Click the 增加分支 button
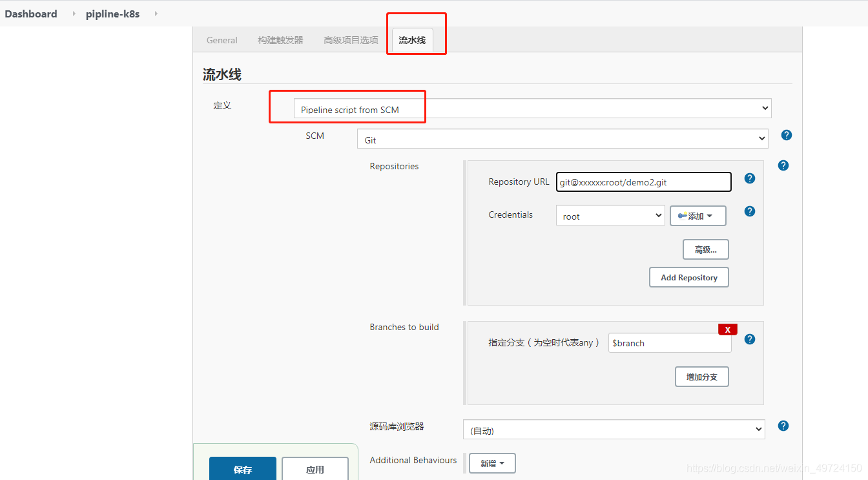The width and height of the screenshot is (868, 480). (x=702, y=377)
